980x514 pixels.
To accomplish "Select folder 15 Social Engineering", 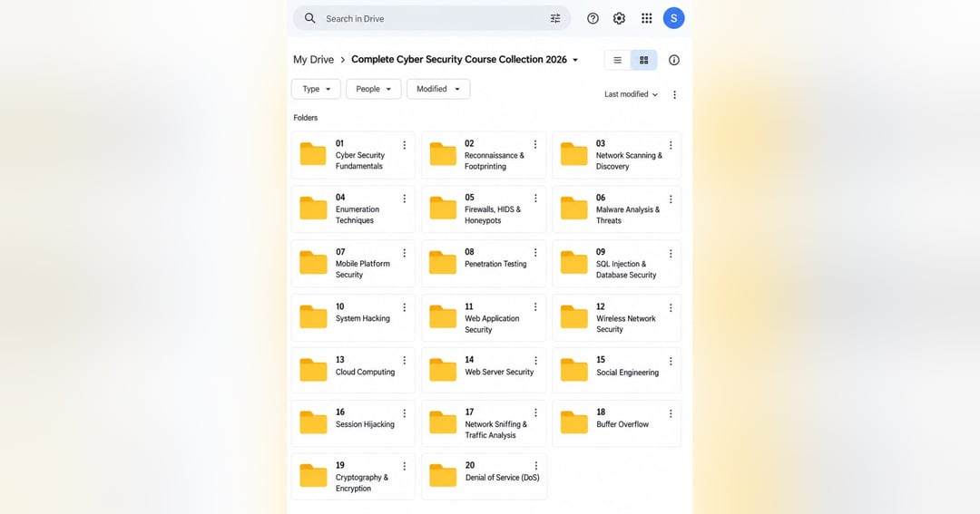I will [616, 371].
